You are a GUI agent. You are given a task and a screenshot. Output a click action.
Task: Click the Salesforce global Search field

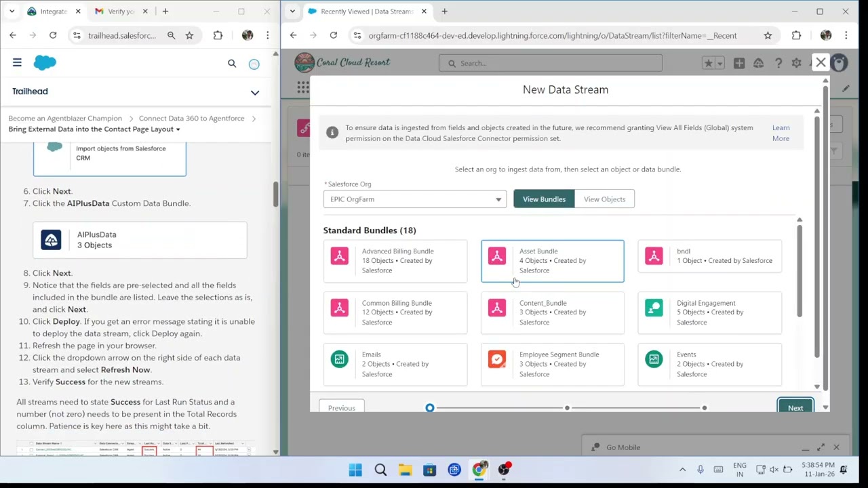click(551, 63)
